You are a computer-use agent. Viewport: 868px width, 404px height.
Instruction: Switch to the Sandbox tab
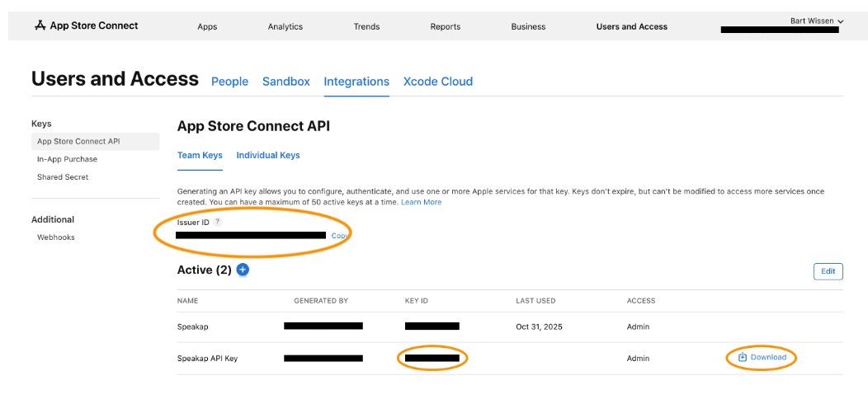(x=286, y=82)
